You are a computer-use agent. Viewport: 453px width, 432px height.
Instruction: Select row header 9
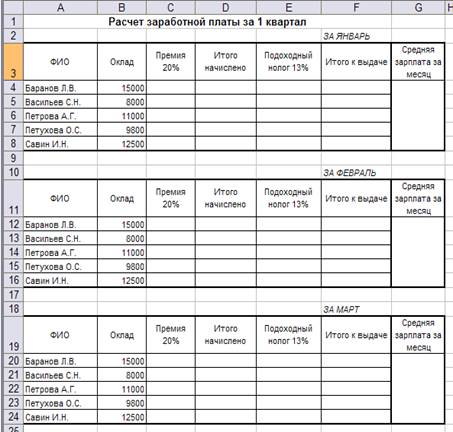click(x=13, y=158)
